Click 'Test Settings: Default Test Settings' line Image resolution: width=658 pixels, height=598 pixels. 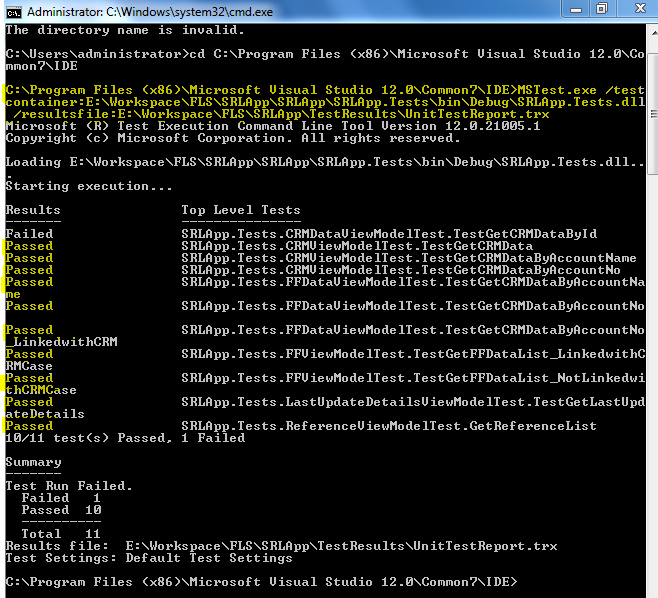149,558
